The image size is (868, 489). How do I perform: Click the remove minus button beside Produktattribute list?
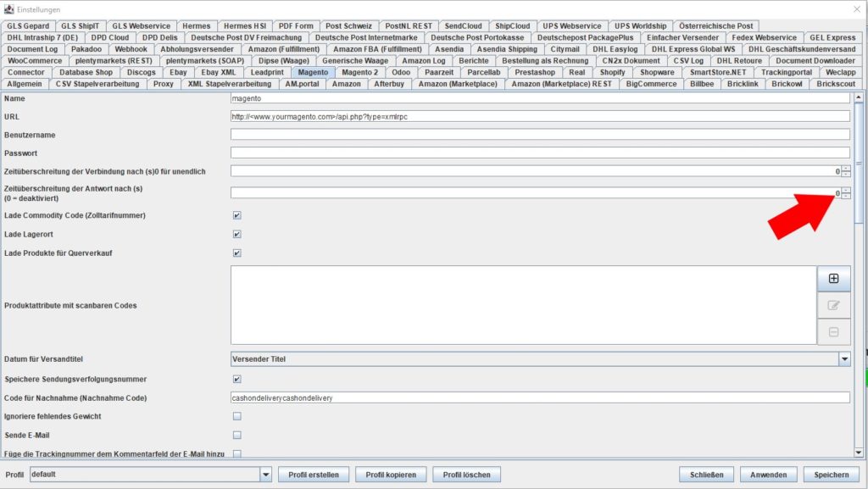coord(834,332)
